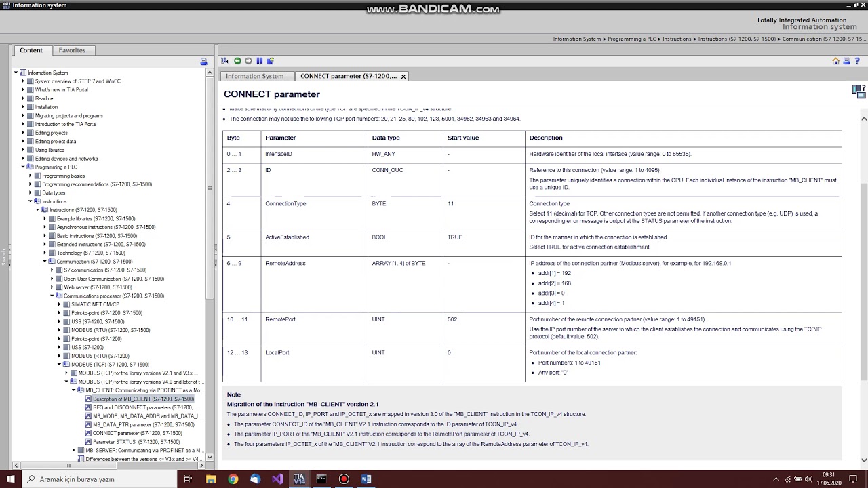Open Parameter STATUS tree item
The image size is (868, 488).
coord(136,442)
